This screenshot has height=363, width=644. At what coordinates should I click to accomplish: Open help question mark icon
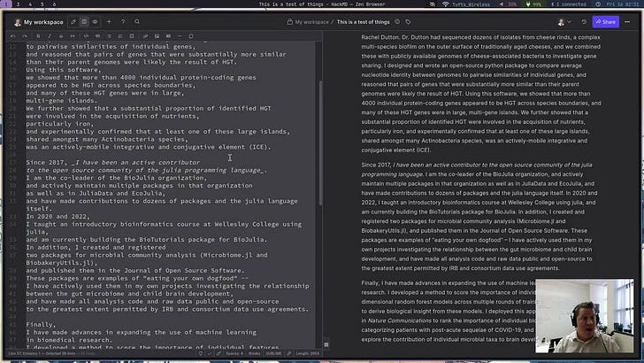(123, 22)
